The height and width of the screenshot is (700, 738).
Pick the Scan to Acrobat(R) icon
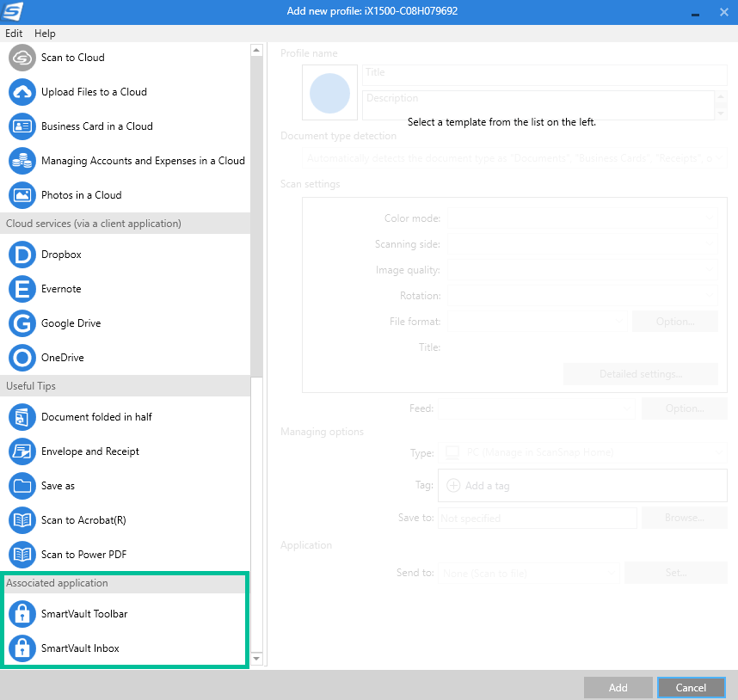tap(22, 520)
